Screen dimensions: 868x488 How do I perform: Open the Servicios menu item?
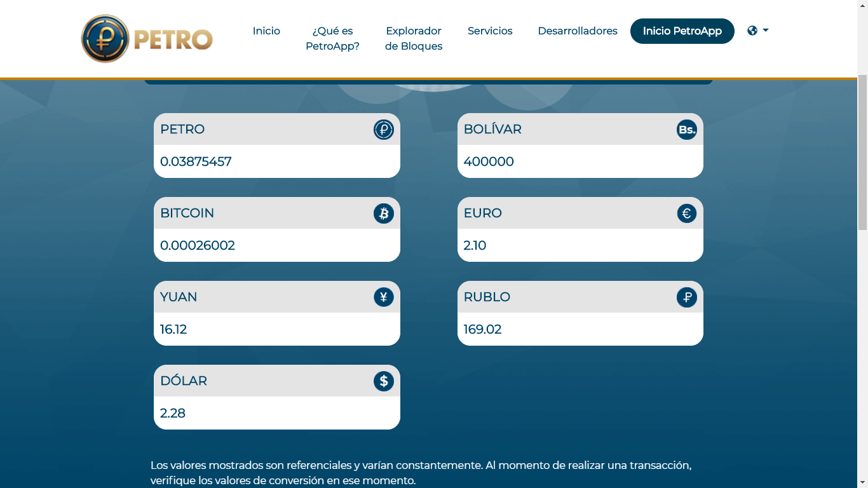point(490,30)
